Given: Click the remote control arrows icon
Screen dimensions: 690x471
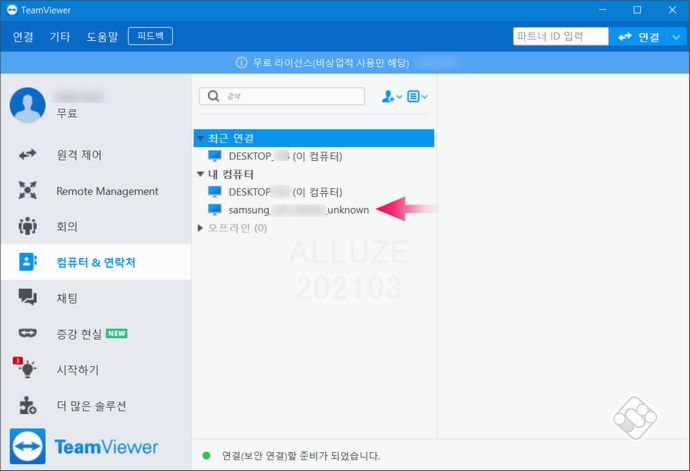Looking at the screenshot, I should (x=27, y=155).
